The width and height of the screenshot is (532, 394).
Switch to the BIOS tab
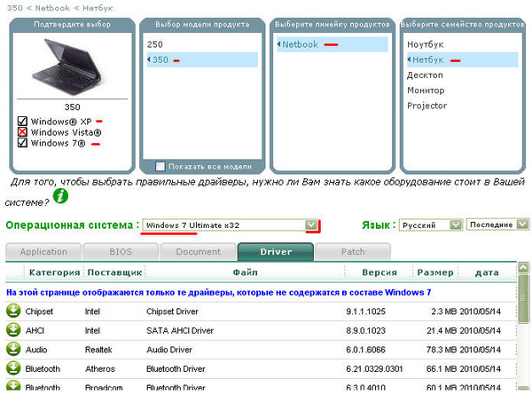121,252
